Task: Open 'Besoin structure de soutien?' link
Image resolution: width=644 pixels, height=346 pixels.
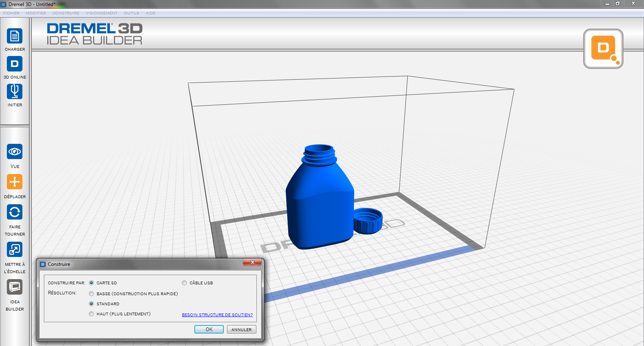Action: click(217, 315)
